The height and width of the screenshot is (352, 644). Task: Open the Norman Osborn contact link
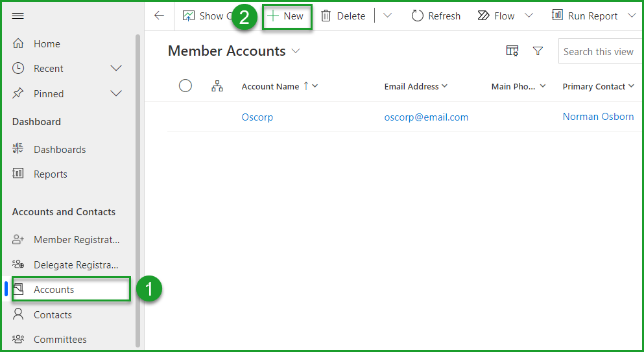pos(598,117)
